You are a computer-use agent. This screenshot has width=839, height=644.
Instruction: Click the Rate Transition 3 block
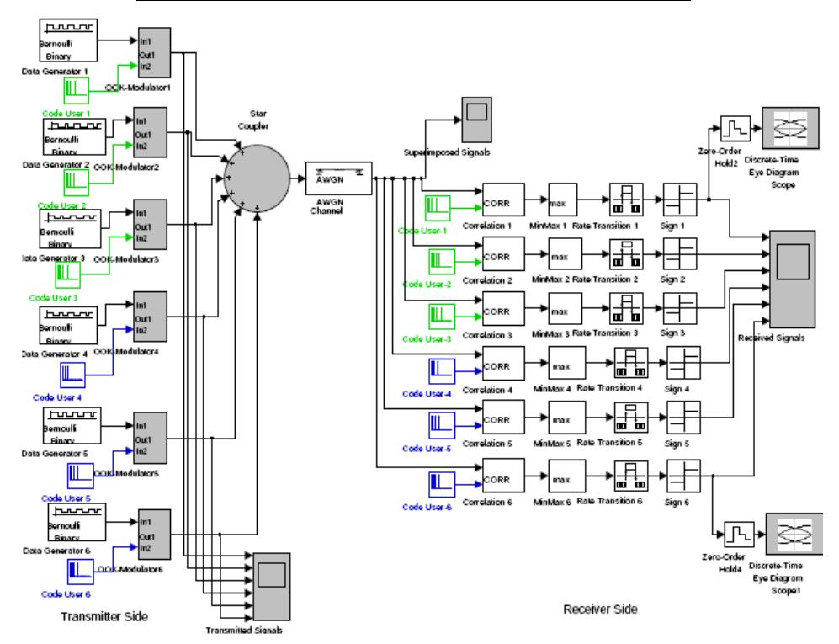click(626, 308)
